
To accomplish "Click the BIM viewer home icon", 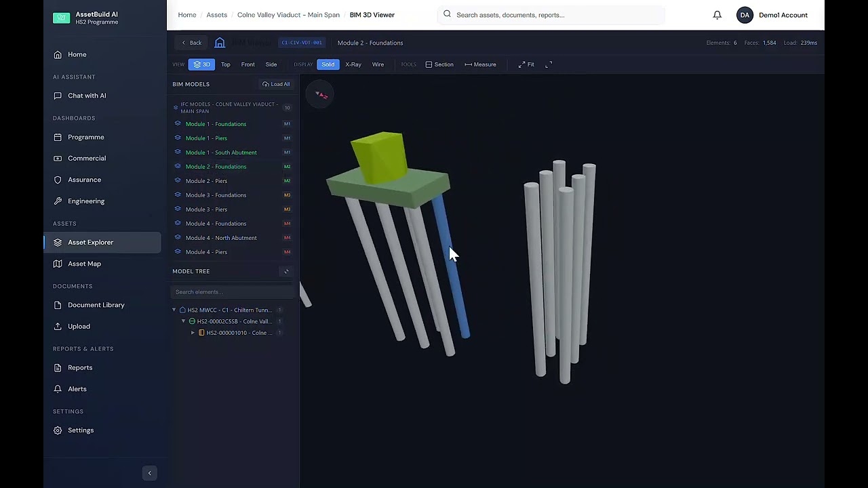I will pos(220,43).
